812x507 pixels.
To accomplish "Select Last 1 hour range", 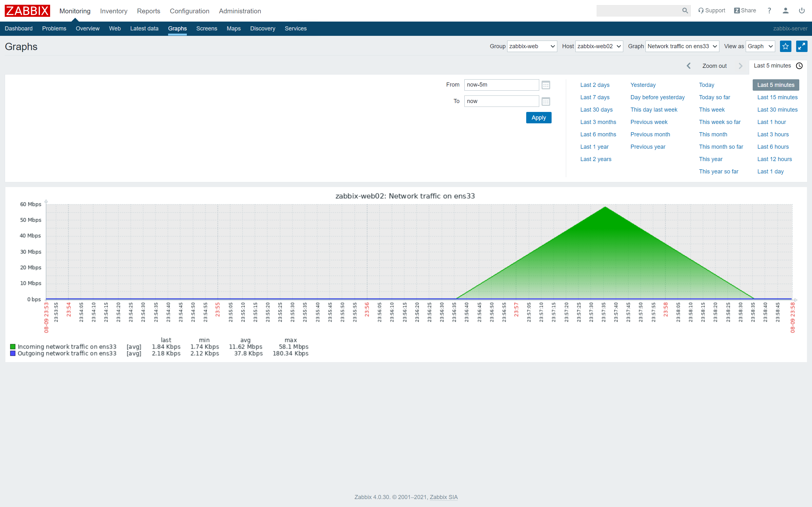I will click(771, 122).
